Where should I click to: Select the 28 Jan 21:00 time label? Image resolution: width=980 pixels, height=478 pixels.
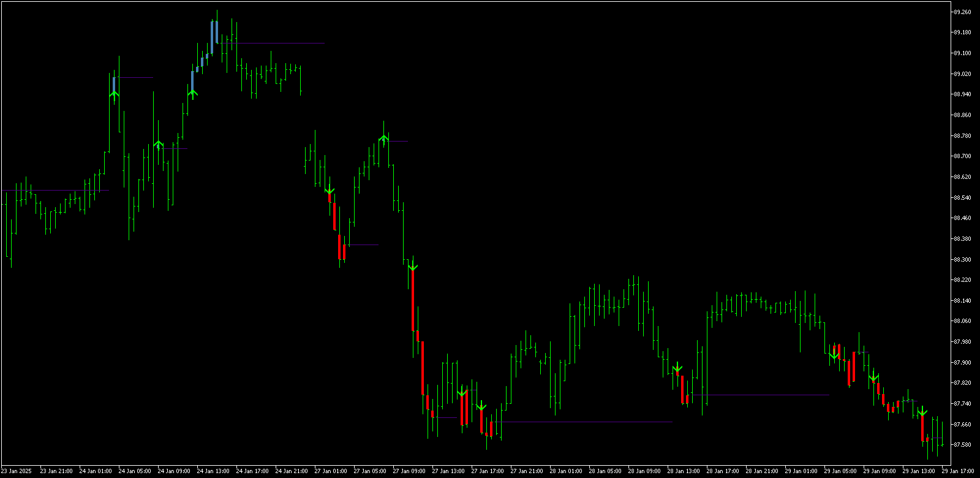[x=762, y=471]
